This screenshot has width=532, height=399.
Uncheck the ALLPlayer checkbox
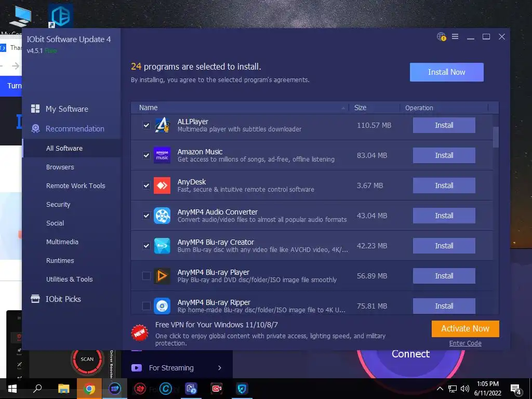click(x=146, y=125)
